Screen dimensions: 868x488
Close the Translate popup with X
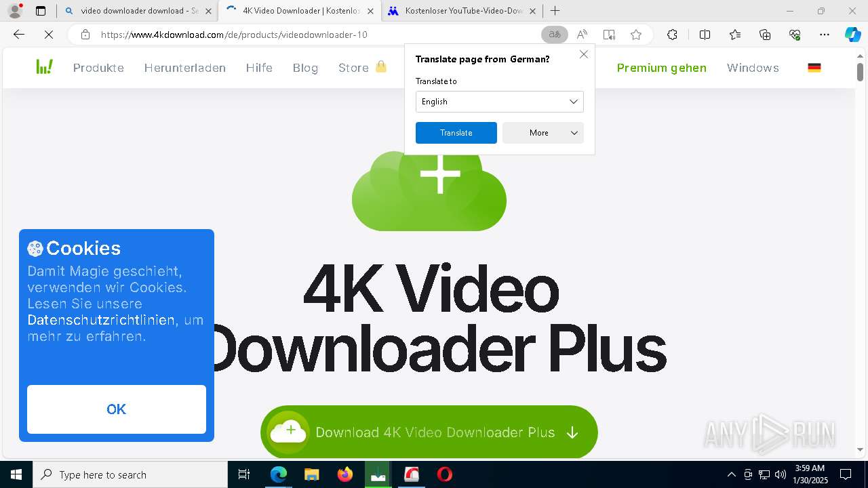pos(583,54)
